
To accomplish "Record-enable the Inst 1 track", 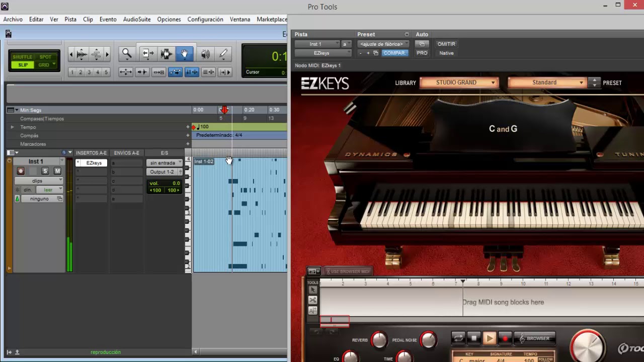I will (21, 171).
